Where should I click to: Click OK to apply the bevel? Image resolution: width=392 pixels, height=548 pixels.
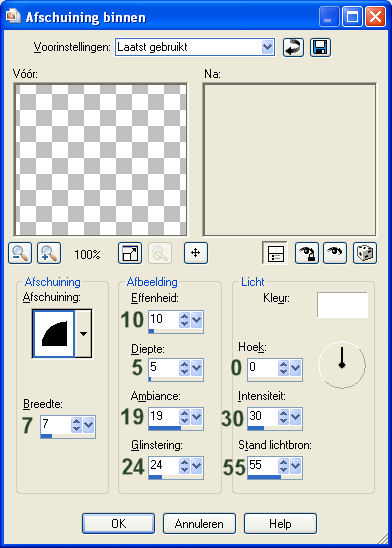click(x=118, y=524)
